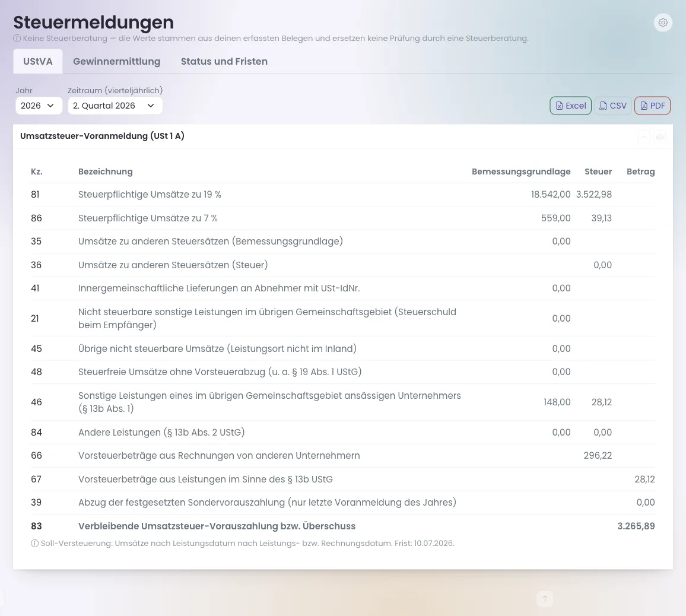Click 'Andere Leistungen (§ 13b Abs. 2 UStG)'
686x616 pixels.
(161, 432)
